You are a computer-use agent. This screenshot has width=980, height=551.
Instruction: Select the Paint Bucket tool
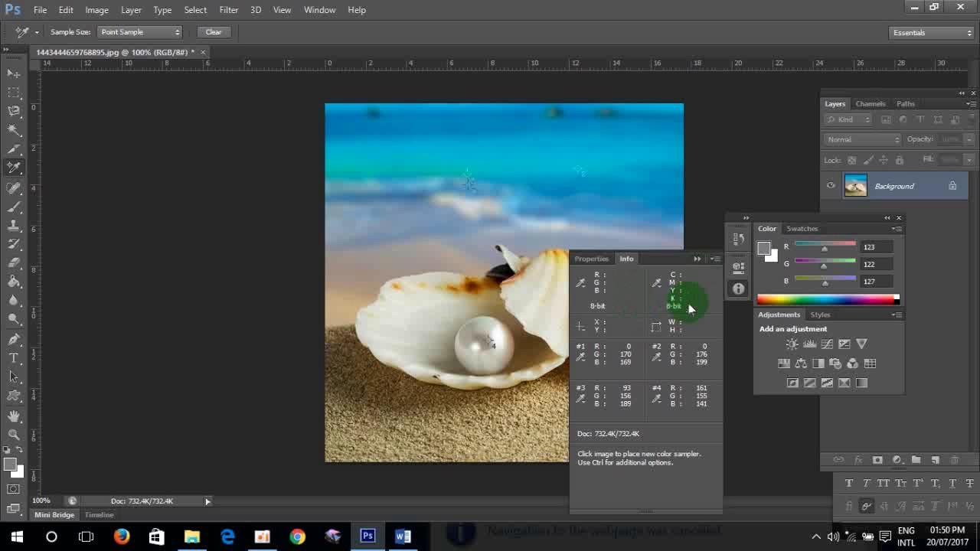click(14, 282)
